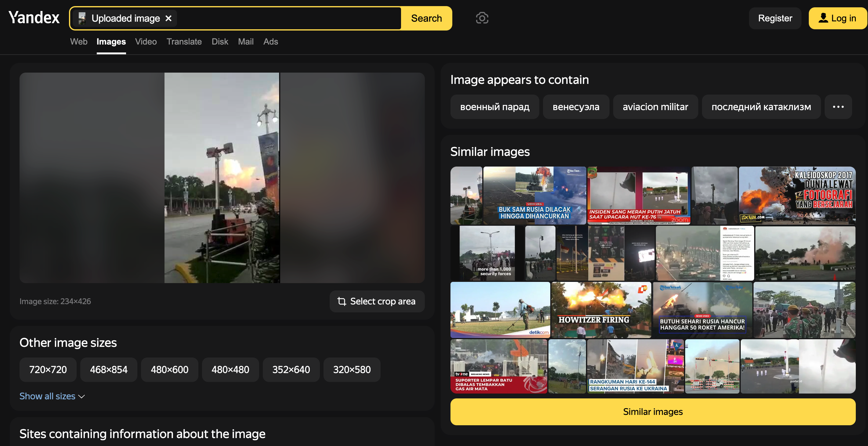Choose the 352×640 image size option
The height and width of the screenshot is (446, 868).
point(291,369)
